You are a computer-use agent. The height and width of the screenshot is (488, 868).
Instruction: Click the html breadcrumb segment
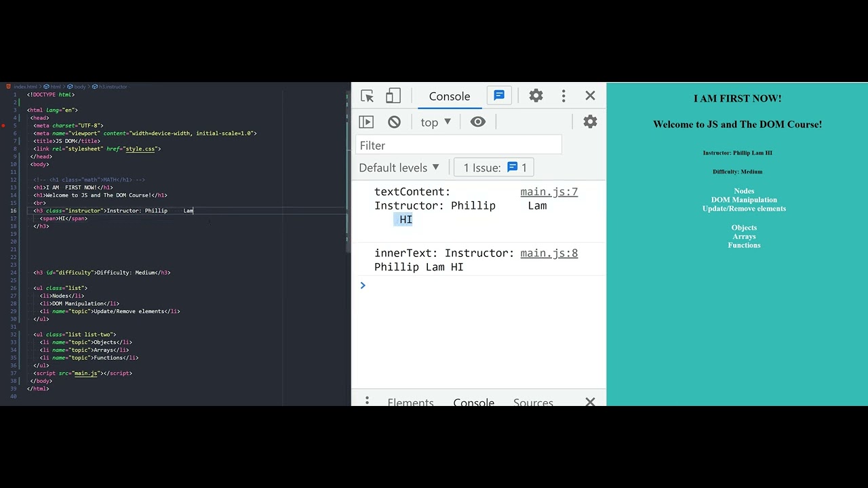pyautogui.click(x=55, y=87)
